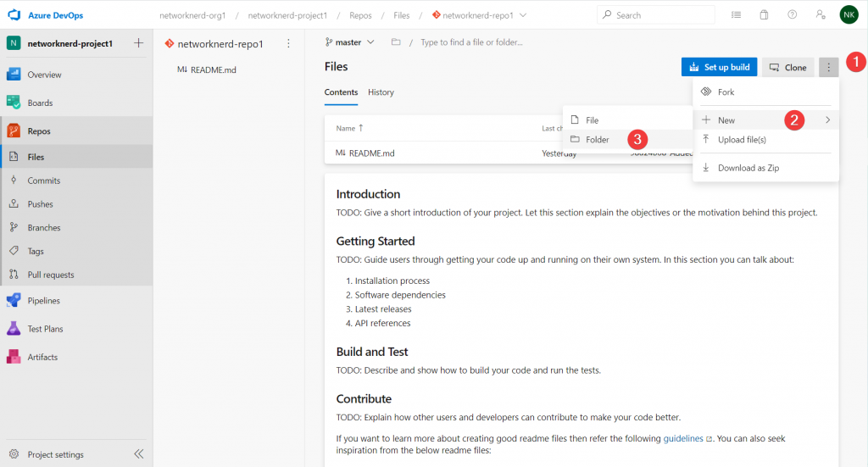Click Repos in breadcrumb
Viewport: 868px width, 467px height.
(360, 15)
